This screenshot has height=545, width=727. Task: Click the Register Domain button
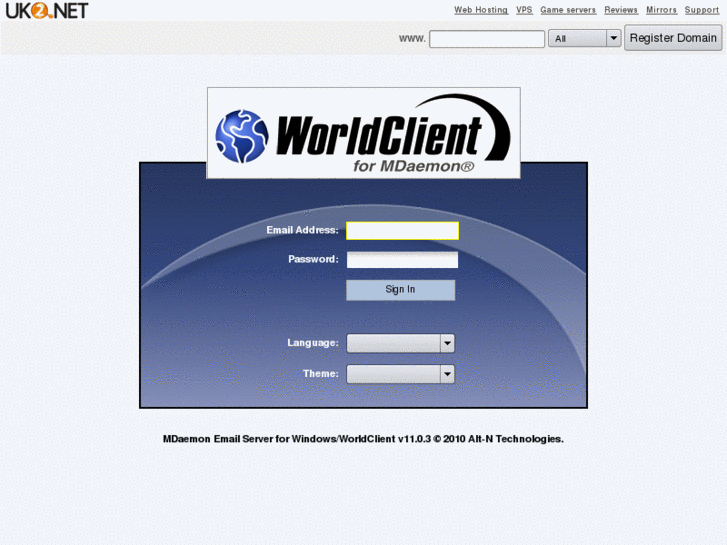coord(673,38)
